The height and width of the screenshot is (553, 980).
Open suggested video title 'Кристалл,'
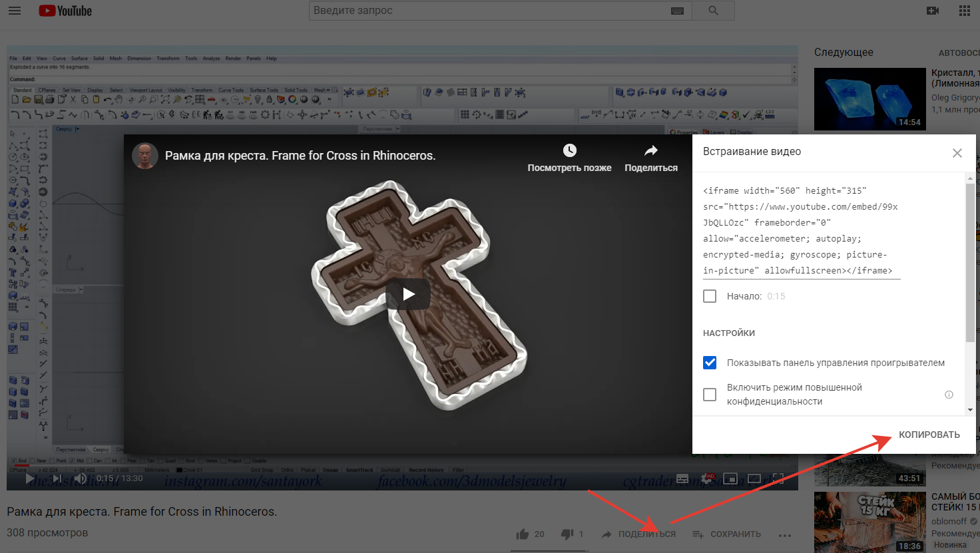tap(955, 78)
